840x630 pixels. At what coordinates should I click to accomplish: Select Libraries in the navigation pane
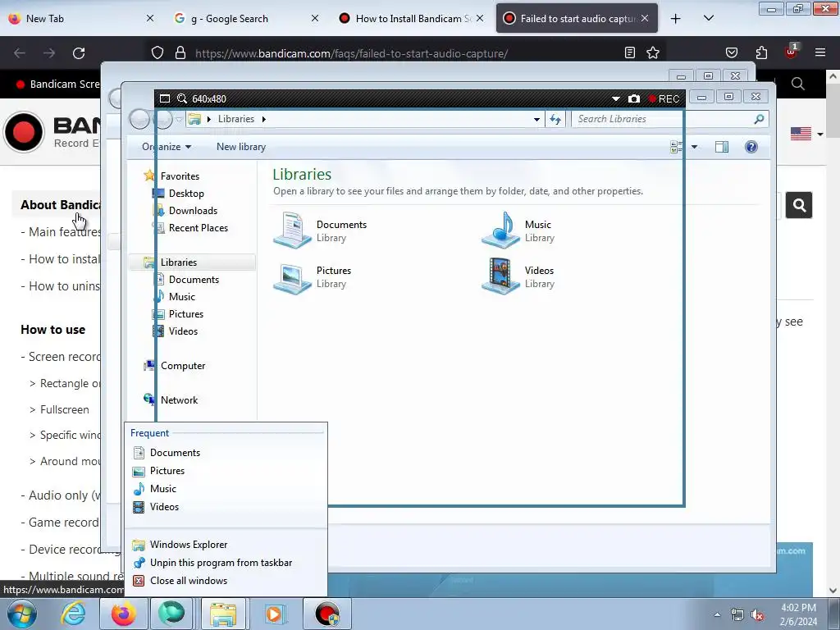[x=178, y=262]
